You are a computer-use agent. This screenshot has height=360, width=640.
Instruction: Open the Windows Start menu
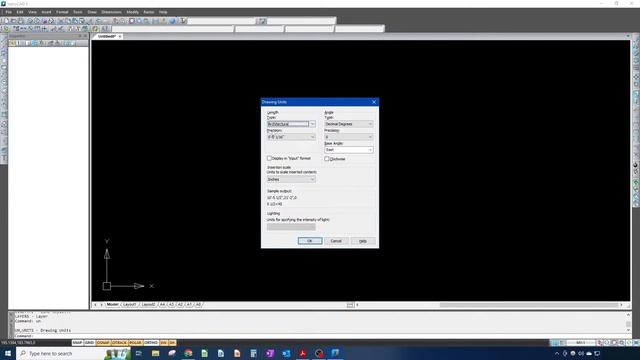coord(8,353)
